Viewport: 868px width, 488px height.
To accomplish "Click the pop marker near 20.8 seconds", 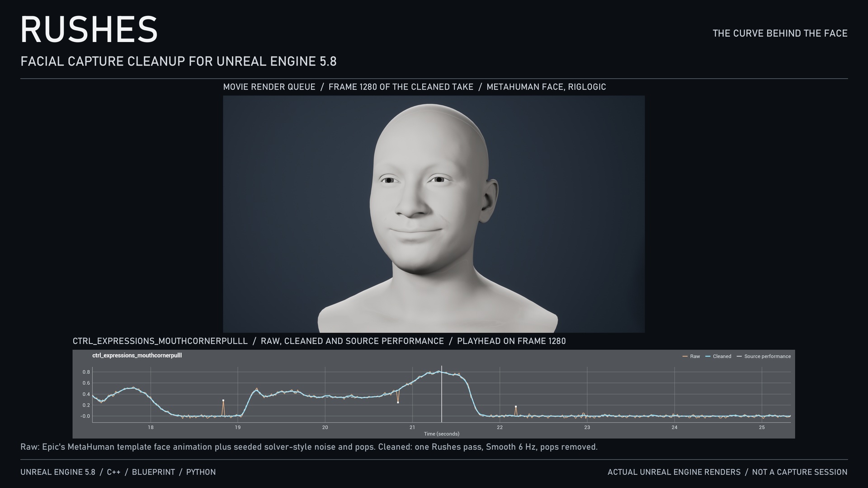I will [398, 402].
